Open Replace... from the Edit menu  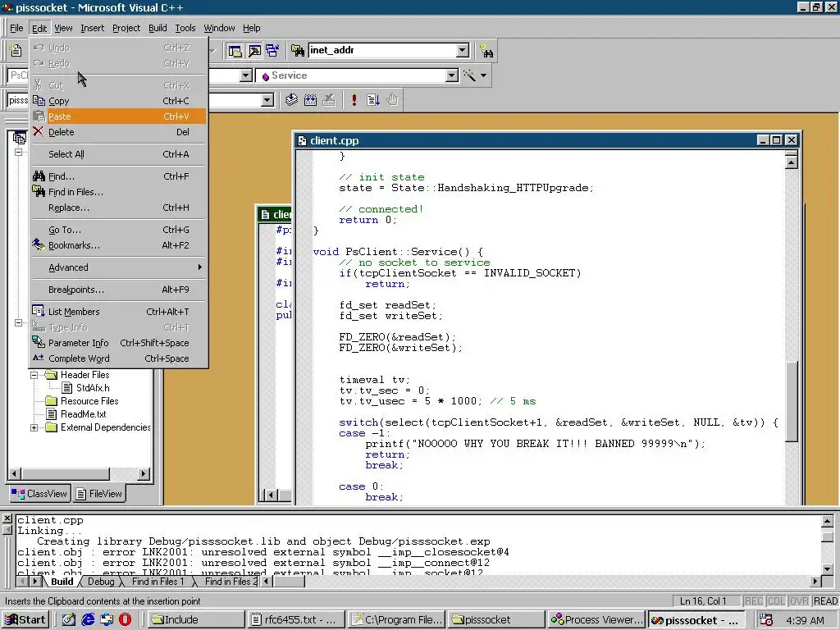118,208
